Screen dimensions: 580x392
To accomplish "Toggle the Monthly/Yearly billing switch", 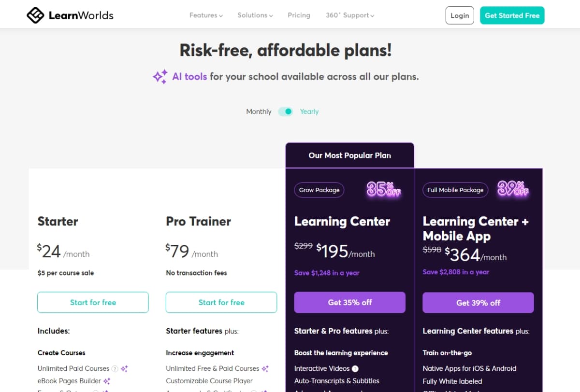I will [x=286, y=112].
